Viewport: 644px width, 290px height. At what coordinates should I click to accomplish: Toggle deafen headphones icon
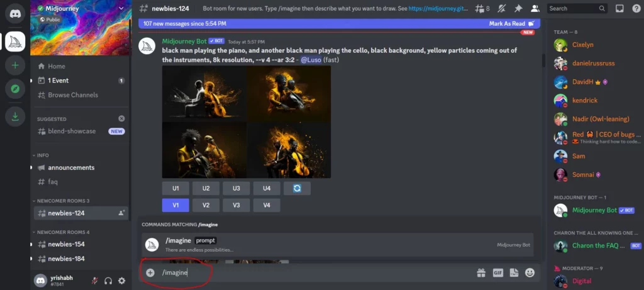[x=108, y=281]
